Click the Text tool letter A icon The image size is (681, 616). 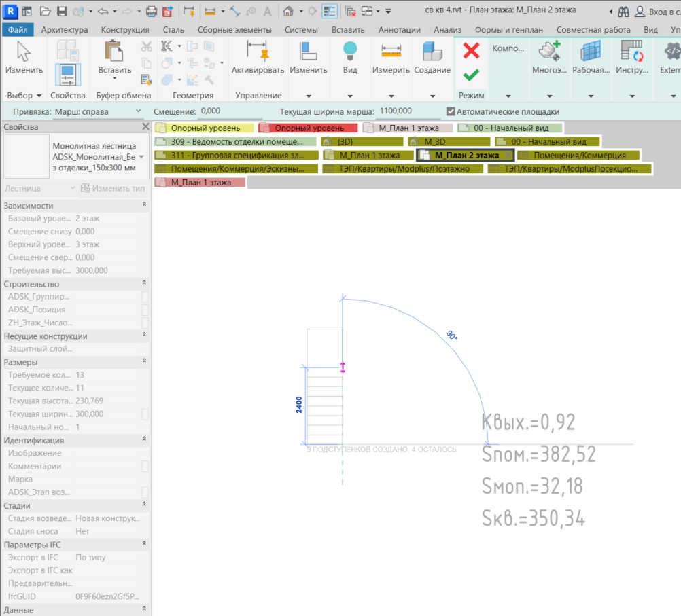(x=267, y=12)
